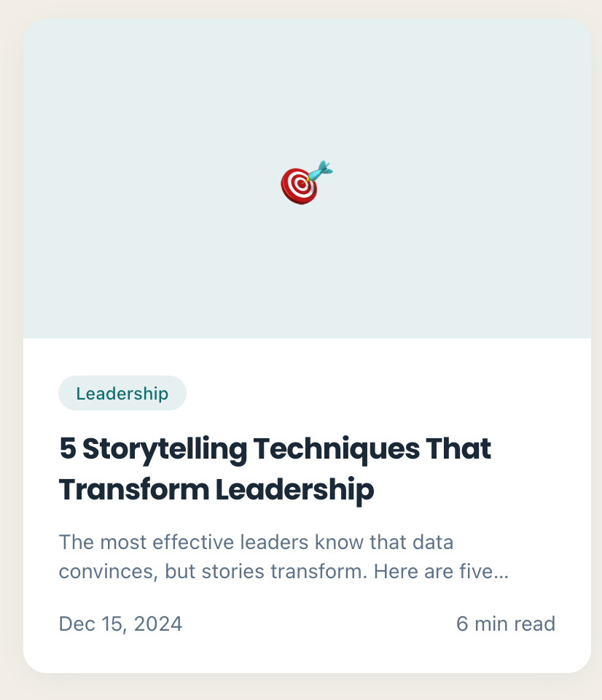Click the article excerpt paragraph
The image size is (602, 700).
[x=284, y=556]
